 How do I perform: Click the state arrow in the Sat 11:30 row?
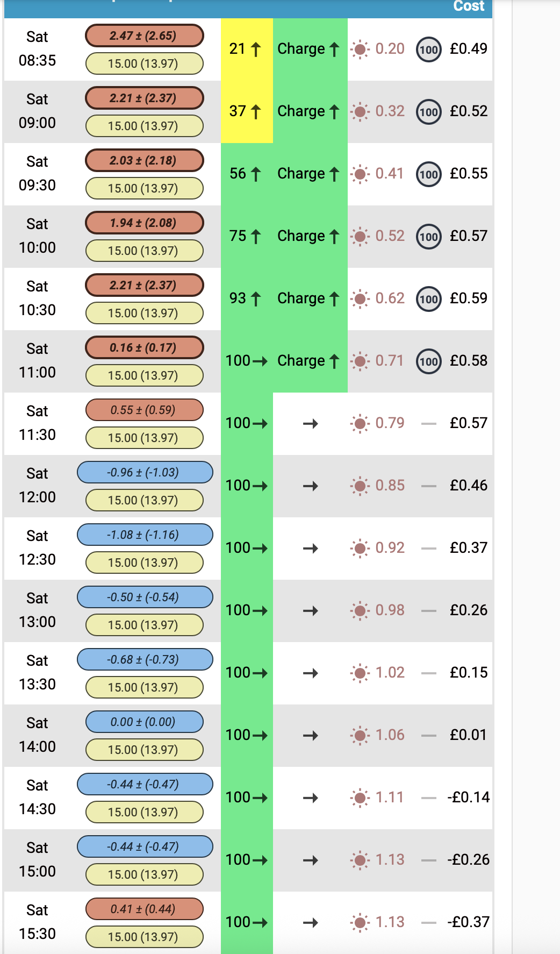[x=310, y=424]
